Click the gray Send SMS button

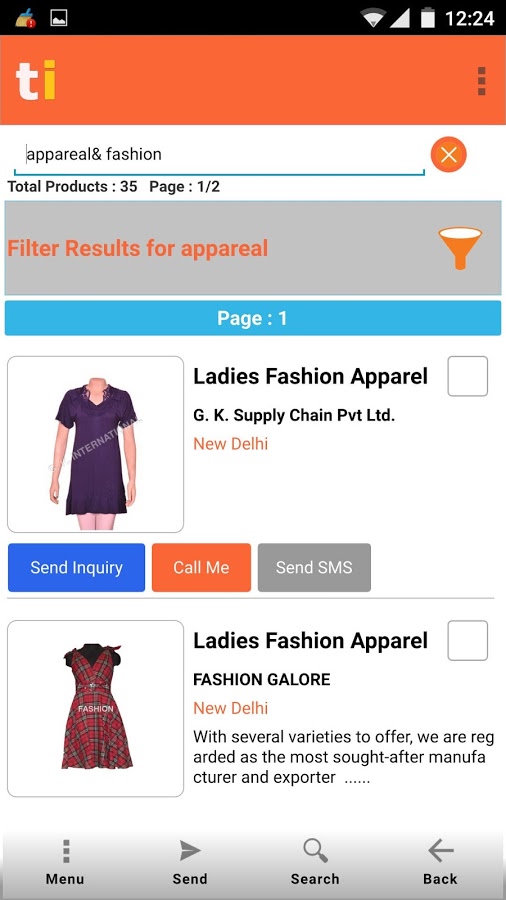coord(314,567)
